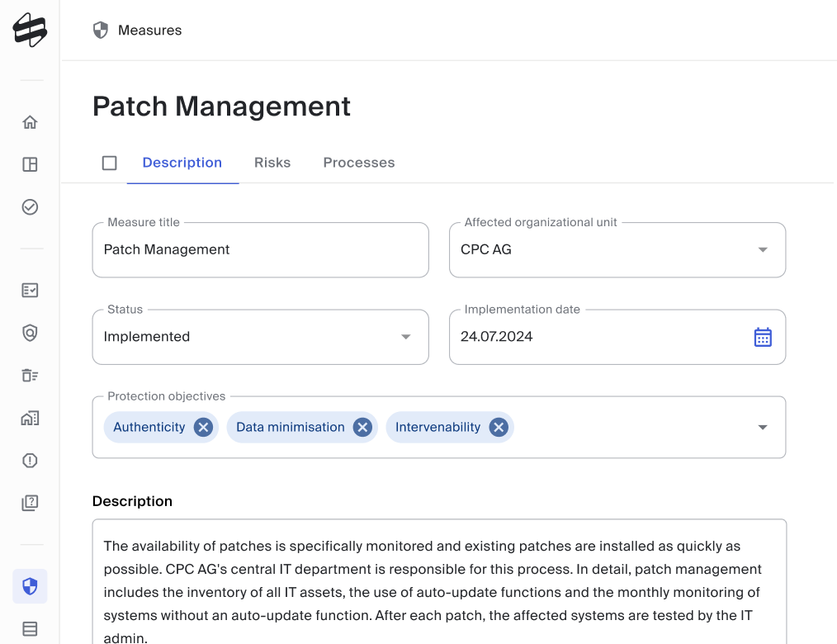Click the Intervenability chip label
Screen dimensions: 837x644
437,427
